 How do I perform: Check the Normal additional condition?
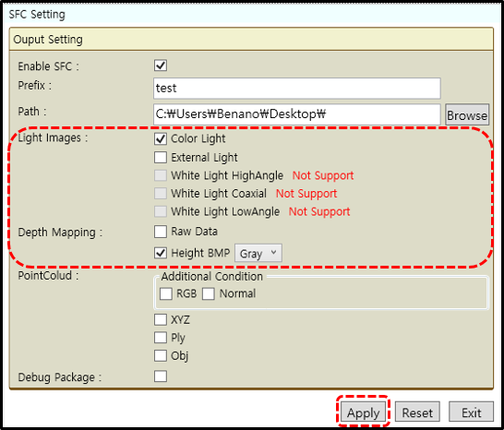pyautogui.click(x=209, y=293)
